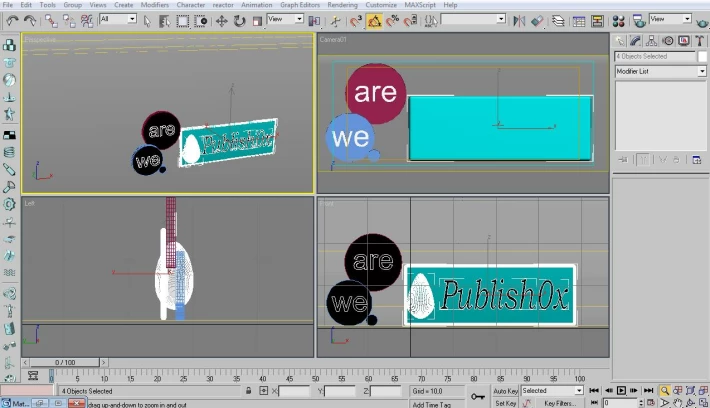Screen dimensions: 710x408
Task: Click the Unlink Selection tool
Action: coord(69,21)
